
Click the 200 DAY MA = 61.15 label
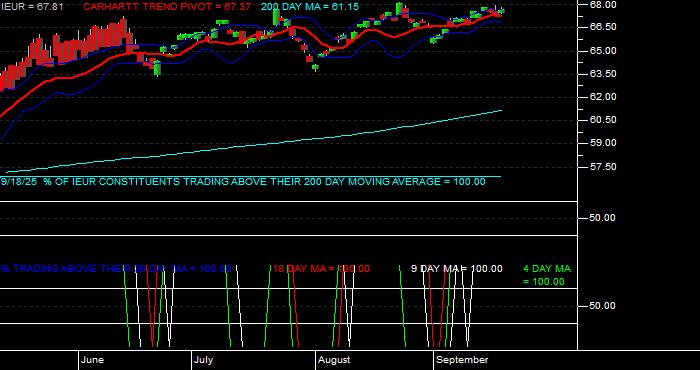tap(309, 7)
